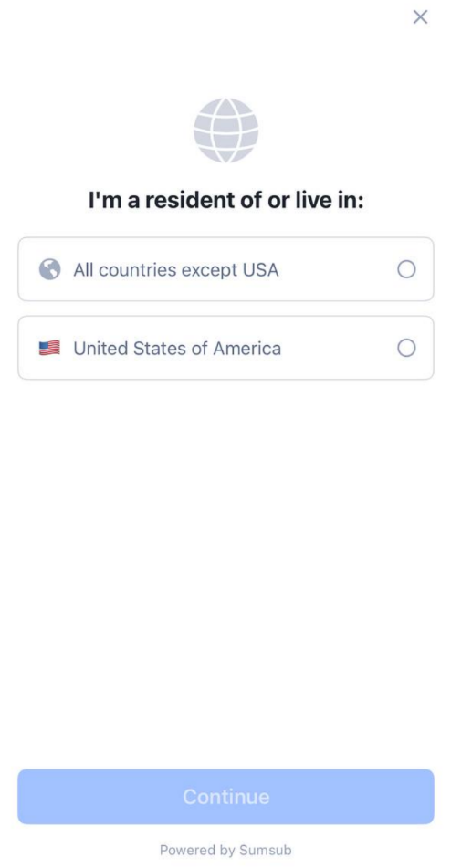The width and height of the screenshot is (451, 868).
Task: Choose the All countries except USA label
Action: tap(176, 270)
